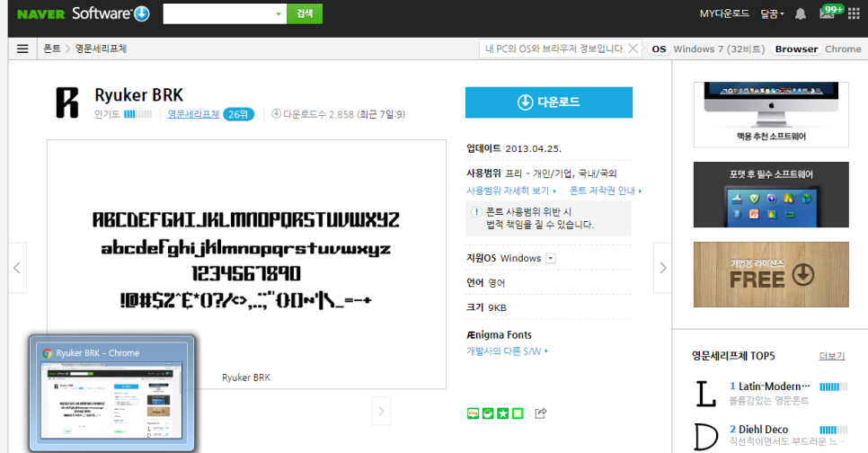Click 언어 영어 text
Screen dimensions: 868x453
coord(485,283)
